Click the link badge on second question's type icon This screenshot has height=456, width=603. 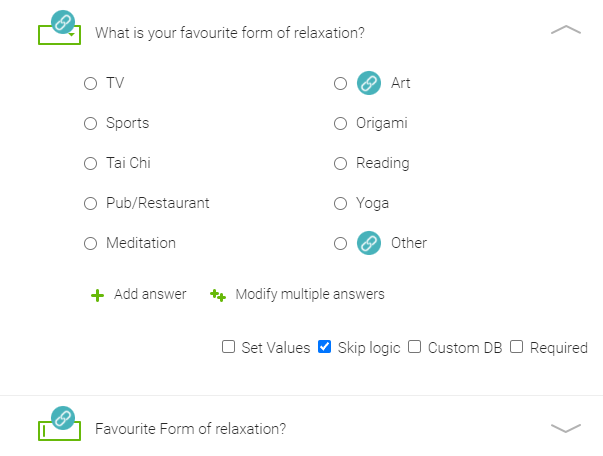63,418
